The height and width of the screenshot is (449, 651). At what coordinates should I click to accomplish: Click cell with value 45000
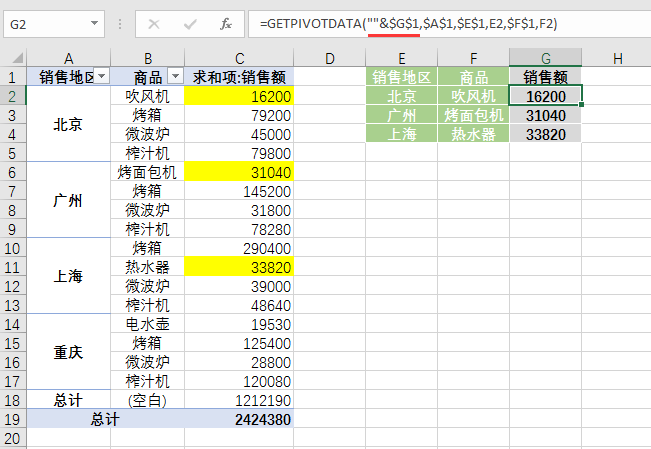tap(239, 134)
